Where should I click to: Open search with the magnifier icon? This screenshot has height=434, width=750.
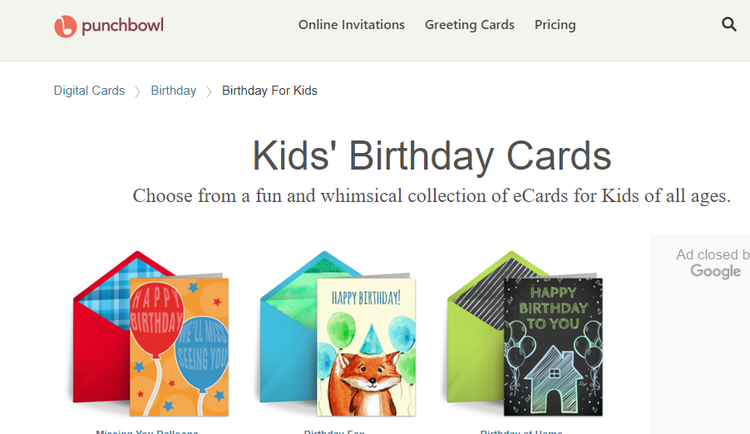pos(729,25)
